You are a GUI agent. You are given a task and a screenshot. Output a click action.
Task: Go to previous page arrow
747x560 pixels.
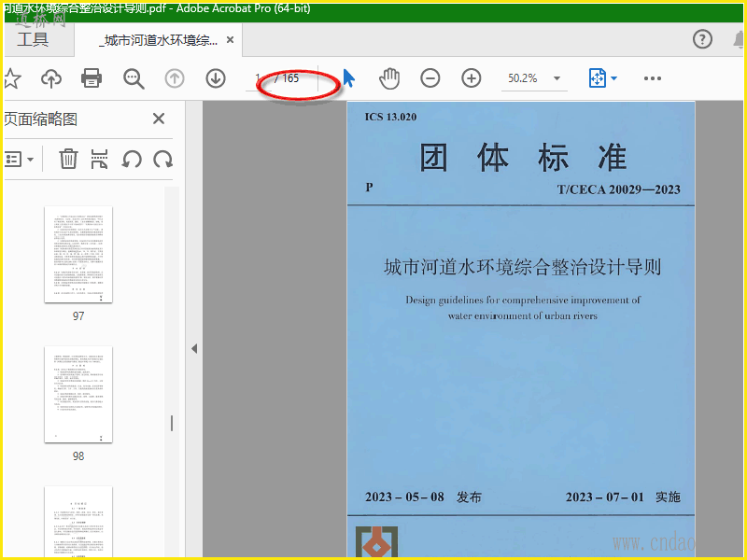[175, 78]
